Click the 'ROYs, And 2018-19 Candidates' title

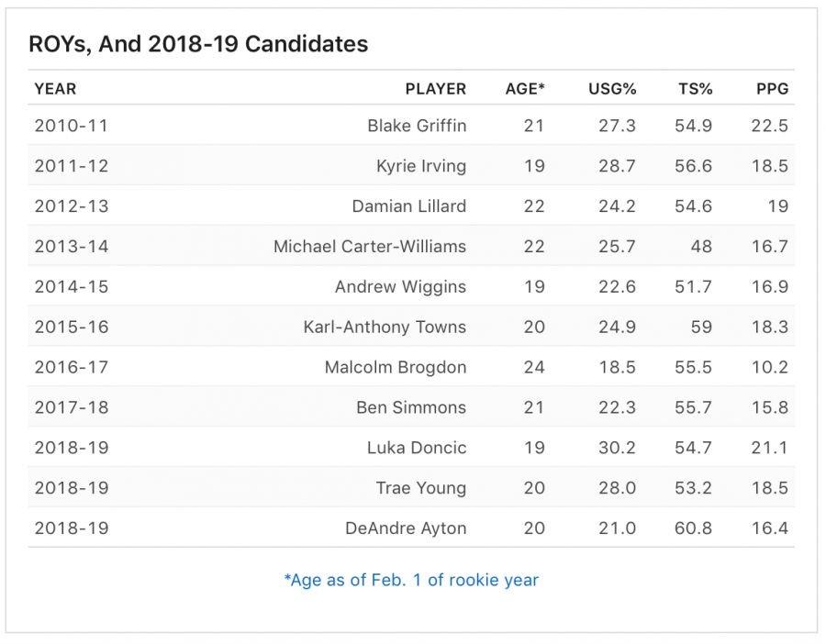tap(198, 43)
